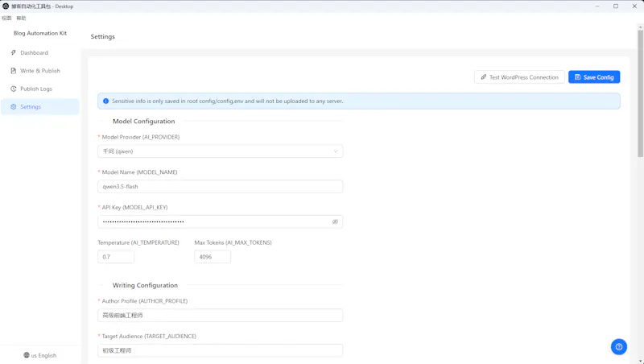This screenshot has height=364, width=644.
Task: Click the floppy disk icon in Save Config
Action: click(577, 77)
